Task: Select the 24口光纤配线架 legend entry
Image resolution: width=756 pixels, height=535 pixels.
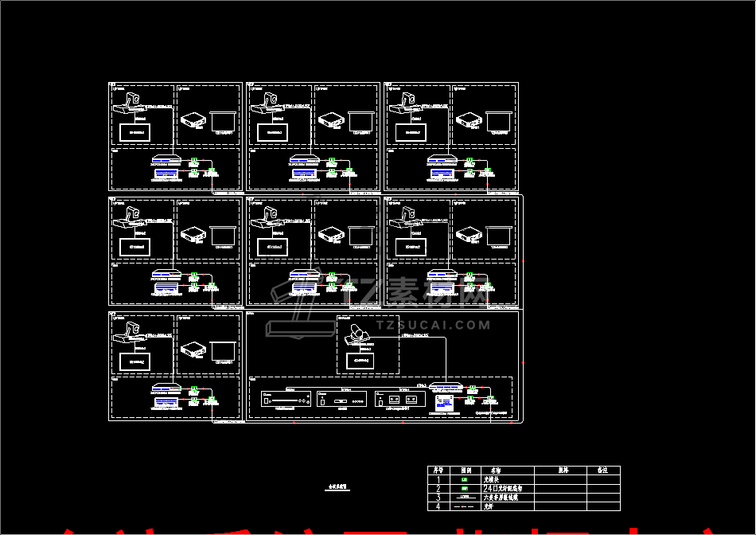Action: (x=503, y=488)
